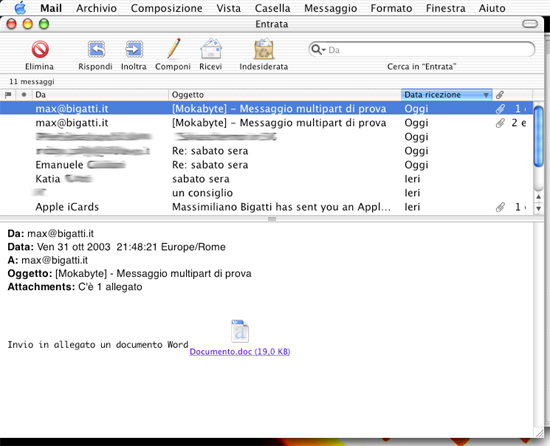Image resolution: width=550 pixels, height=446 pixels.
Task: Open the Documento.doc (19,0 KB) link
Action: point(240,352)
